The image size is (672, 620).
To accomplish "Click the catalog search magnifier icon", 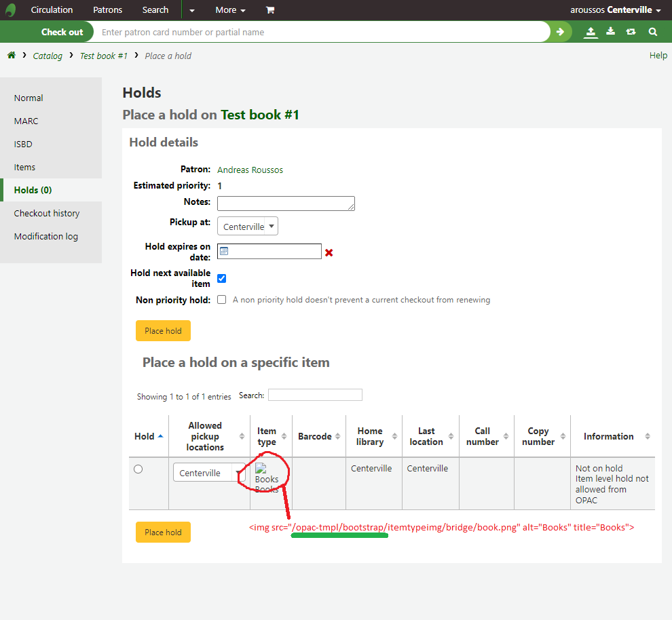I will (x=652, y=32).
